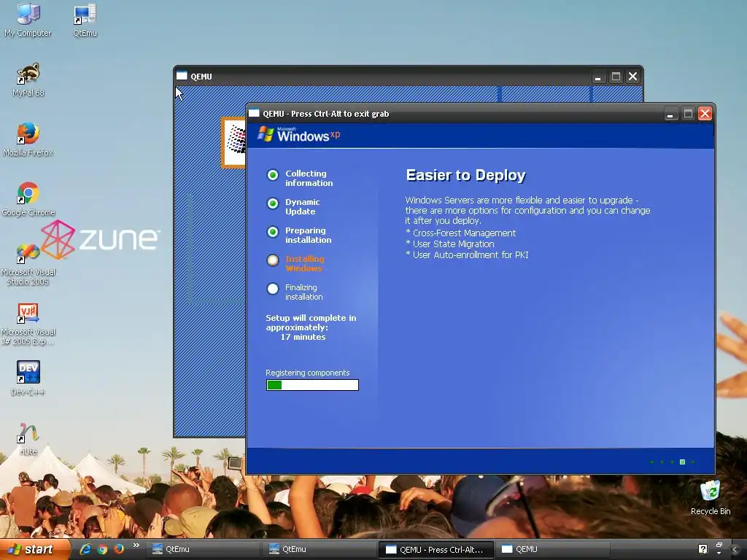Click the Registering components progress bar
Screen dimensions: 747x560
pyautogui.click(x=312, y=385)
